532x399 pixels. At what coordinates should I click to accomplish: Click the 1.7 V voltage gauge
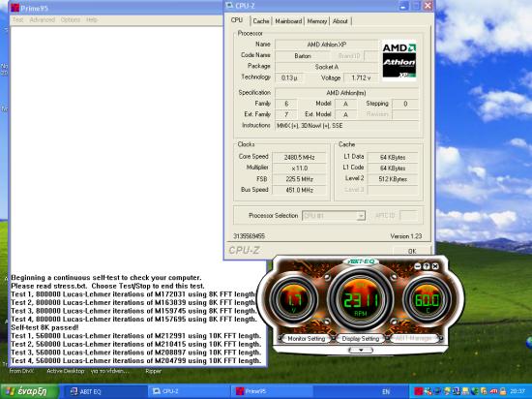(x=294, y=300)
